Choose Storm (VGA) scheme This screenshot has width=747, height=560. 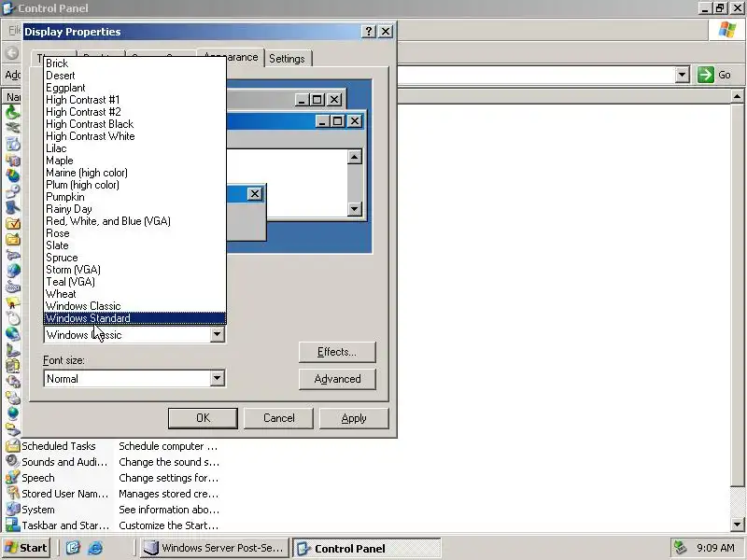point(134,270)
